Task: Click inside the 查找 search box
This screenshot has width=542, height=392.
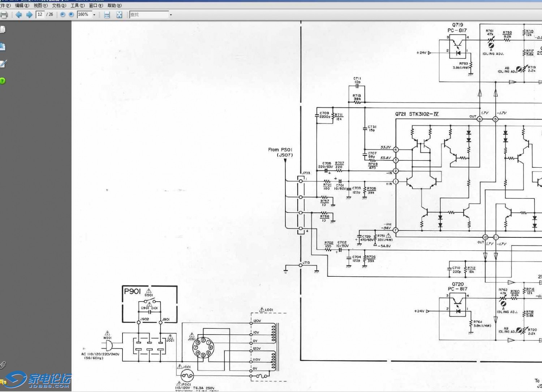Action: pos(149,15)
